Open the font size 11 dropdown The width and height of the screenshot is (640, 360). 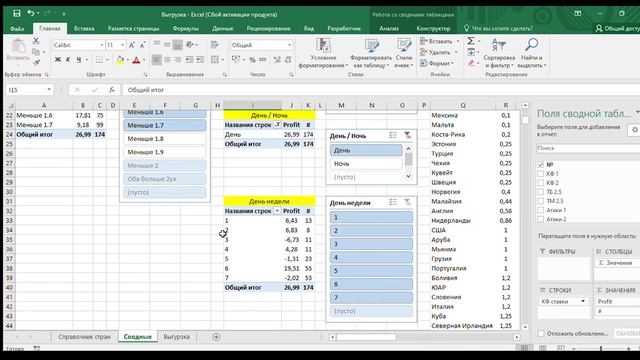pos(122,45)
